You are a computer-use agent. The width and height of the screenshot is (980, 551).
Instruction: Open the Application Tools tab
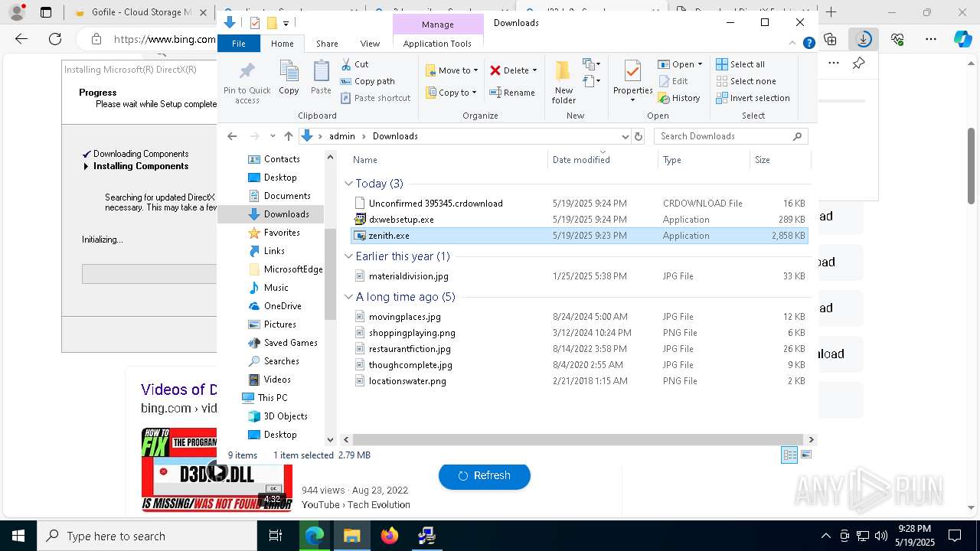(x=437, y=44)
